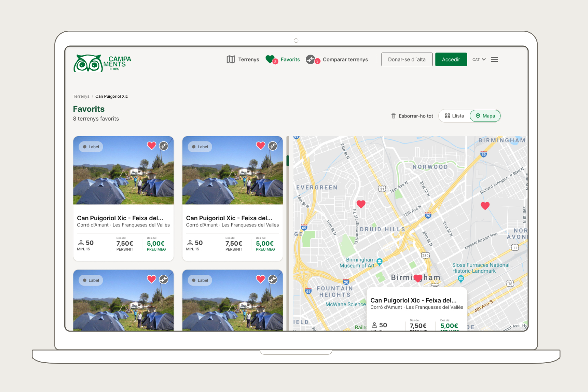
Task: Unfavorite the second top-row card heart
Action: click(x=261, y=146)
